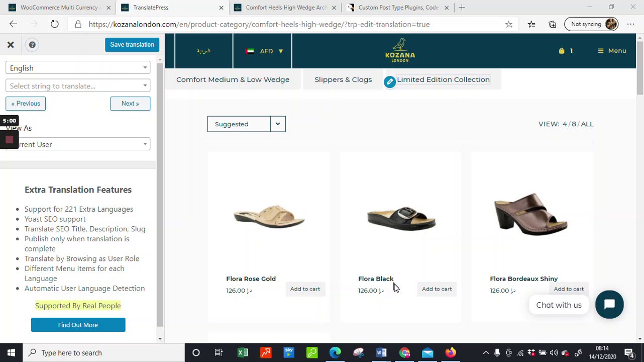This screenshot has height=362, width=644.
Task: Click the browser address bar URL
Action: coord(259,24)
